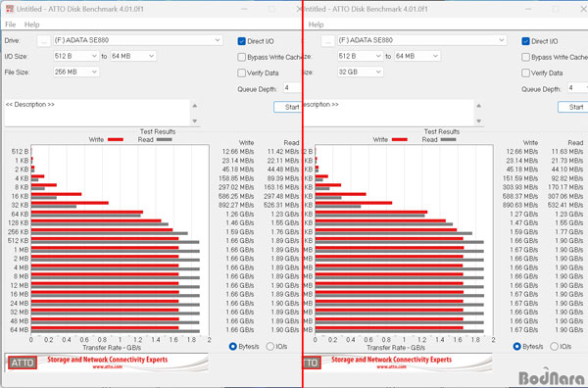Image resolution: width=588 pixels, height=388 pixels.
Task: Click description scroll down arrow, left window
Action: coord(195,121)
